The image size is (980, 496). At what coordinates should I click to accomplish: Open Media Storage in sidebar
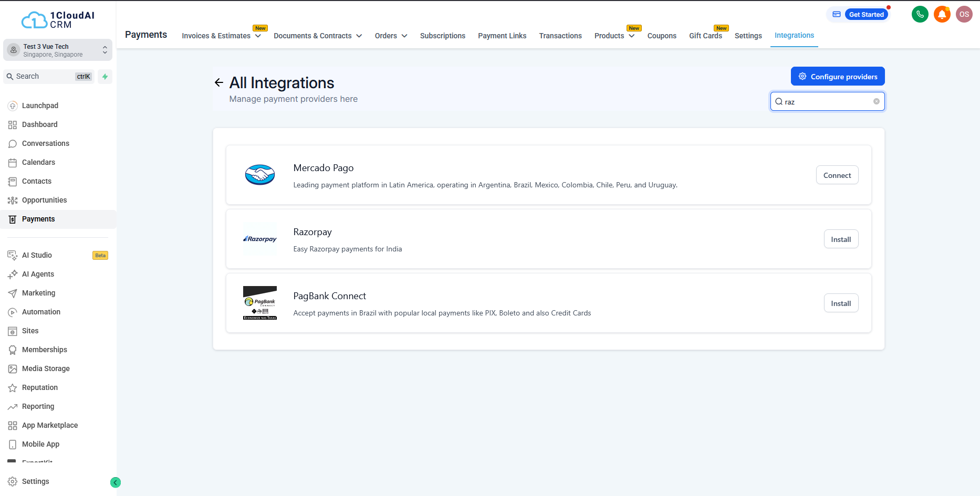click(x=46, y=368)
